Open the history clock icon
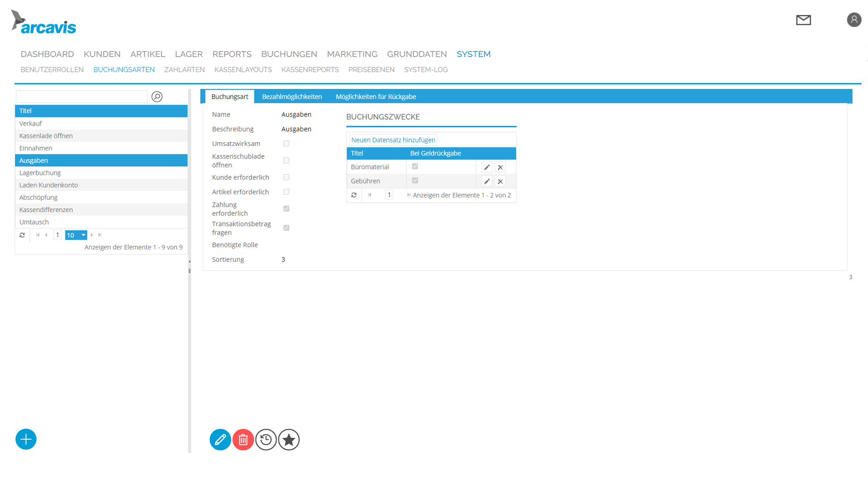Image resolution: width=868 pixels, height=488 pixels. 266,440
